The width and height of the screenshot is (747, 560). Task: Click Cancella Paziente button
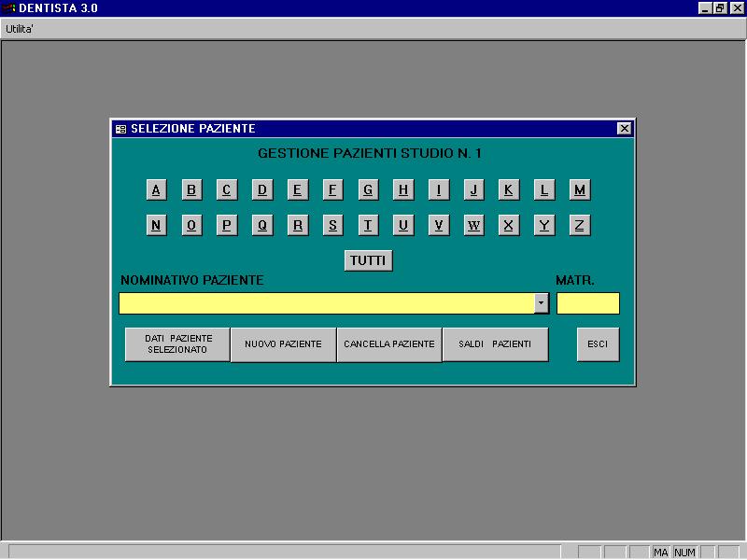tap(389, 344)
